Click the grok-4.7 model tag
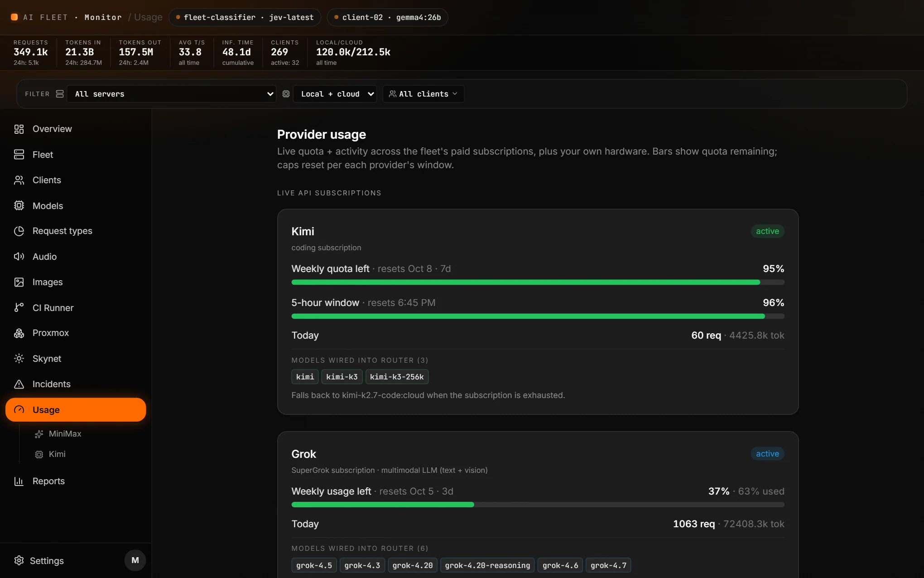 (x=608, y=565)
